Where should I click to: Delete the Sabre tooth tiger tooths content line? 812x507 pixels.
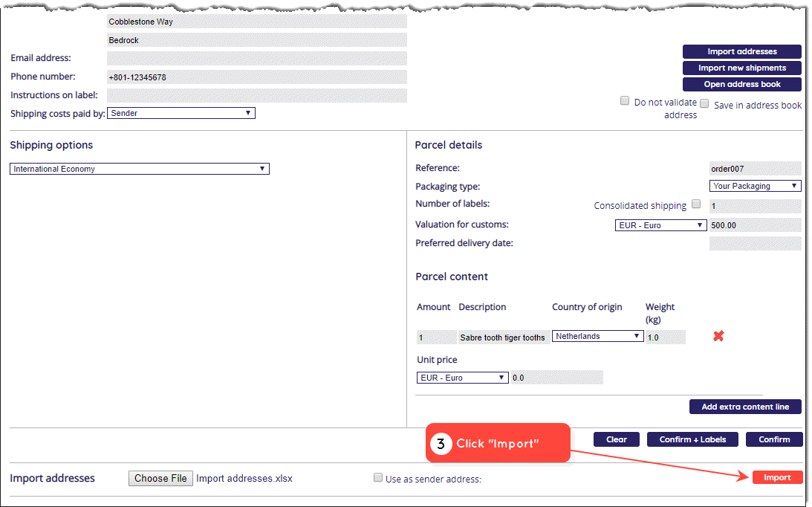(x=718, y=336)
